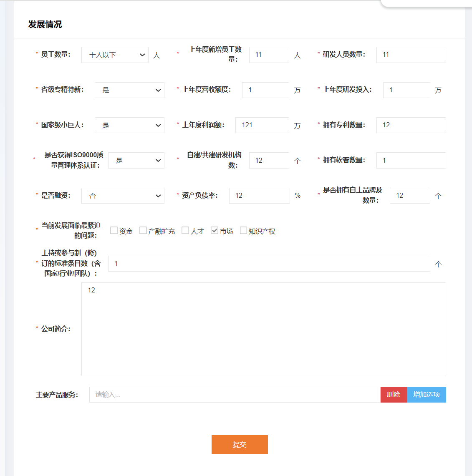Click inside the 公司简介 text area
472x476 pixels.
[264, 330]
